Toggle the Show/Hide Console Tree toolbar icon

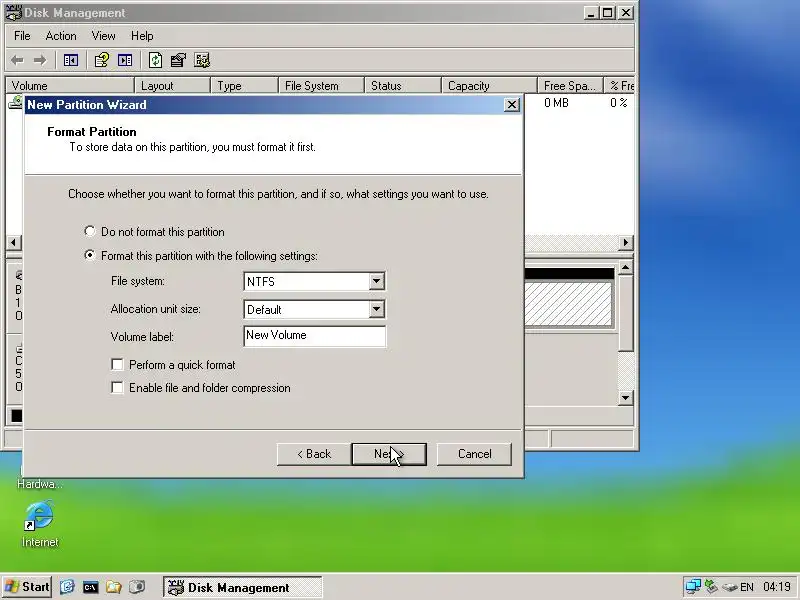click(x=70, y=61)
